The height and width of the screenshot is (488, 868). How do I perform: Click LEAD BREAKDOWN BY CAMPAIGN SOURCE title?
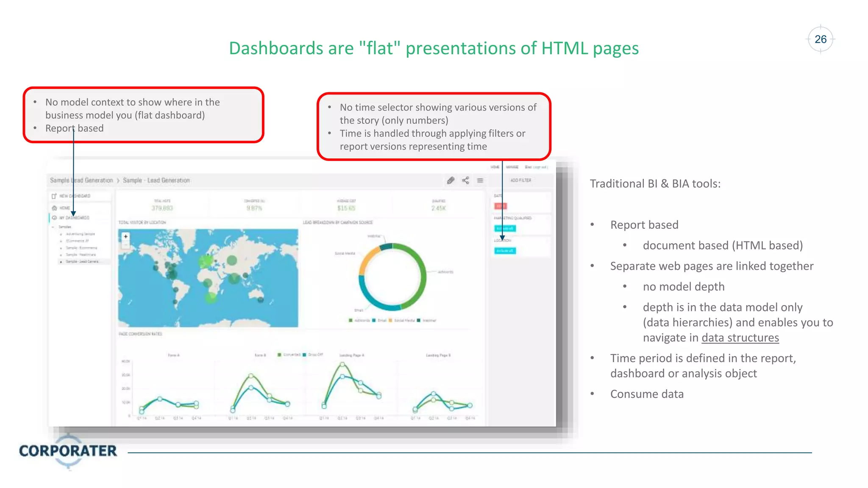pos(338,222)
